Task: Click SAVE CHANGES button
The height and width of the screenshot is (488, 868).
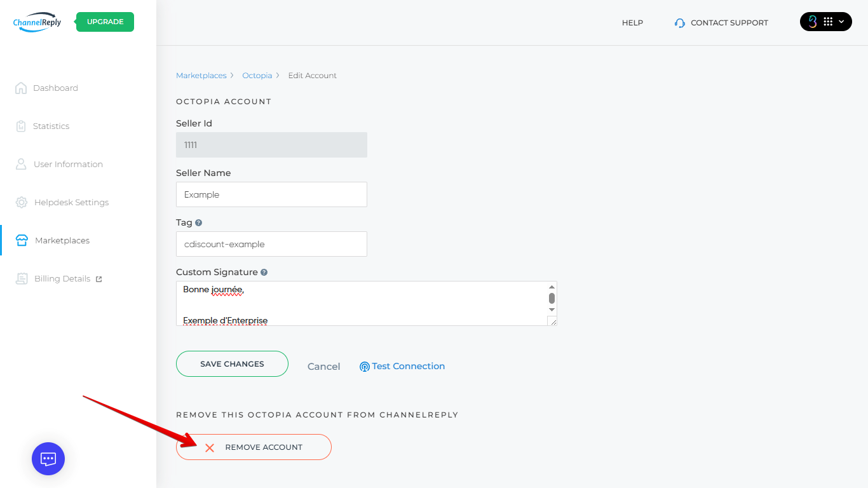Action: pos(232,364)
